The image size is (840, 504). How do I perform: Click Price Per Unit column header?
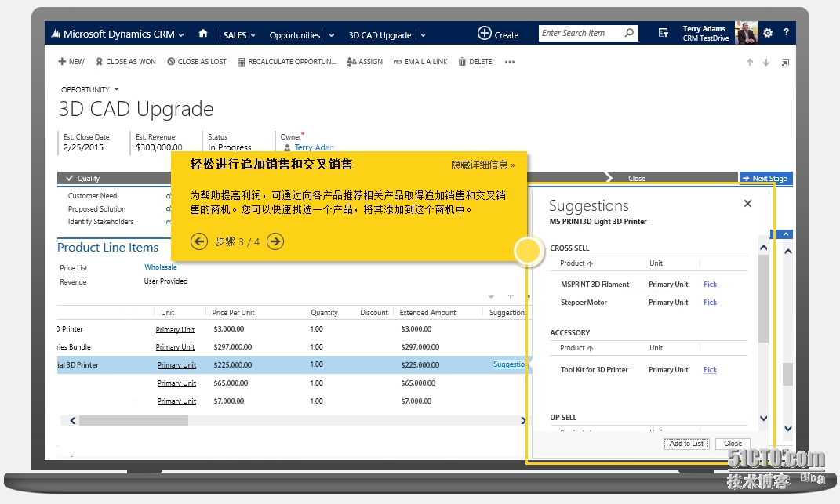coord(233,312)
